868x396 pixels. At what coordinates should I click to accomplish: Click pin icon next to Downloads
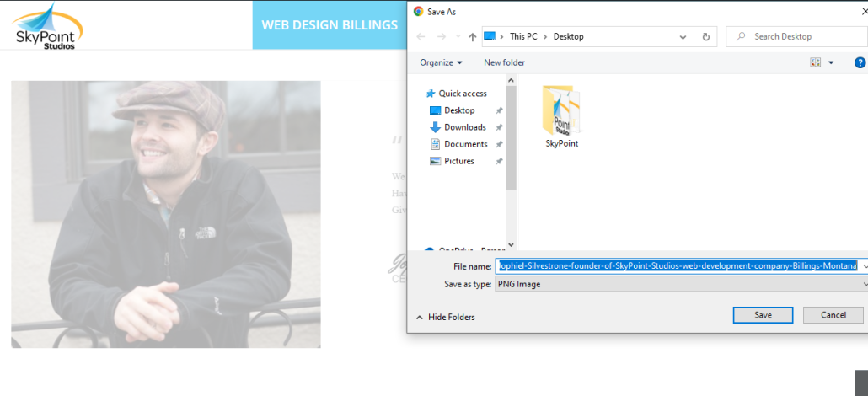499,127
